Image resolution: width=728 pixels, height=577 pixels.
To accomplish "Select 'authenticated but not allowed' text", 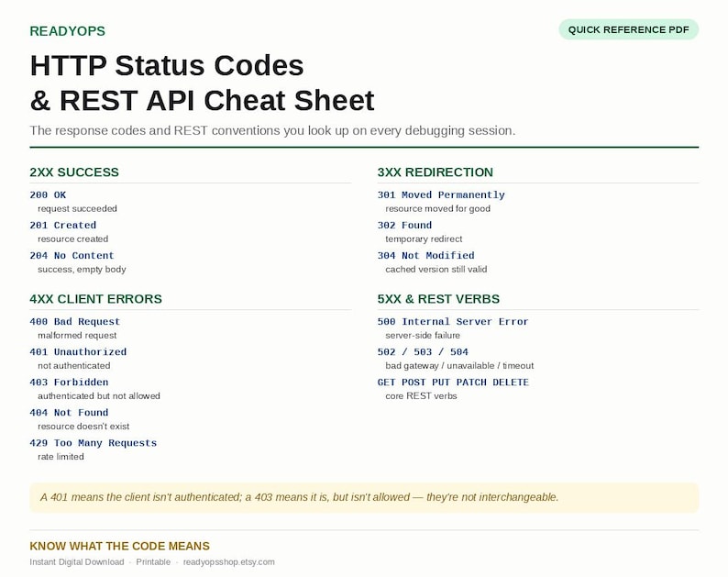I will point(99,395).
